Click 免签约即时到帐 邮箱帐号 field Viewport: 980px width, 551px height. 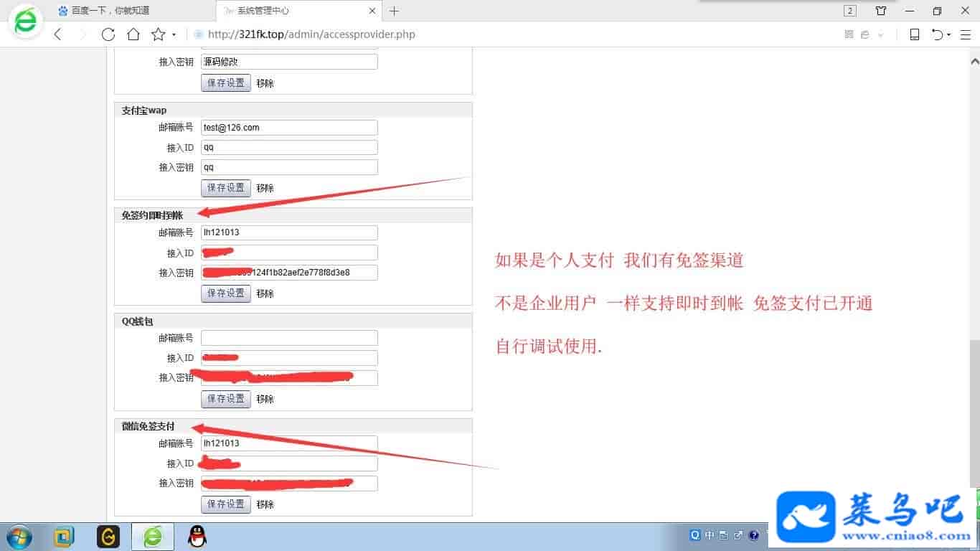tap(289, 233)
